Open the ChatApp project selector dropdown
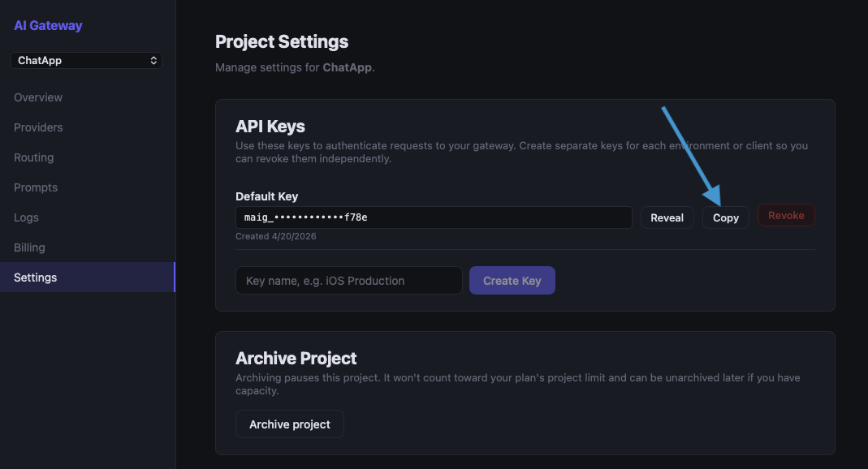Viewport: 868px width, 469px height. [x=86, y=60]
